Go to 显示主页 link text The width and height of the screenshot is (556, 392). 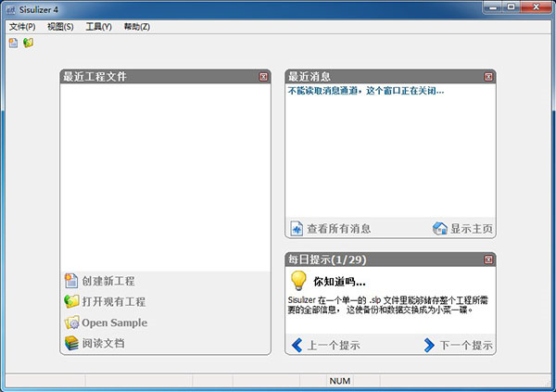pyautogui.click(x=472, y=229)
